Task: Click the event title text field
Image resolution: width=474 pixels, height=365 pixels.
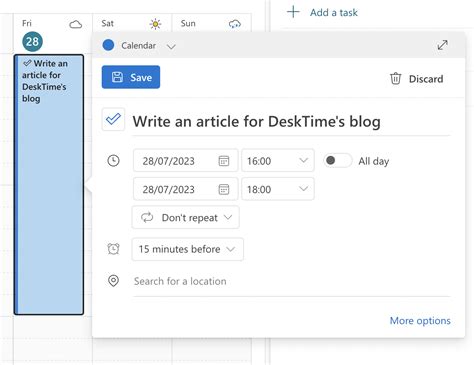Action: tap(291, 122)
